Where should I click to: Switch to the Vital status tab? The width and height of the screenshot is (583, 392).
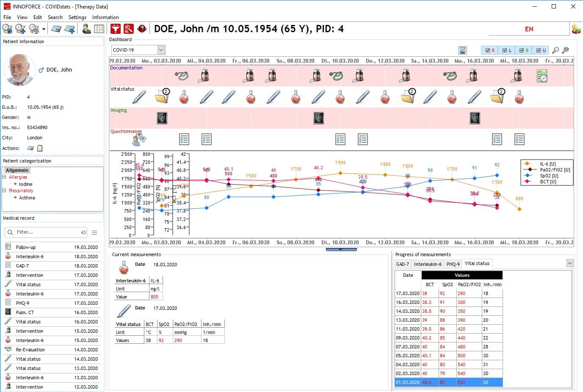[x=477, y=263]
